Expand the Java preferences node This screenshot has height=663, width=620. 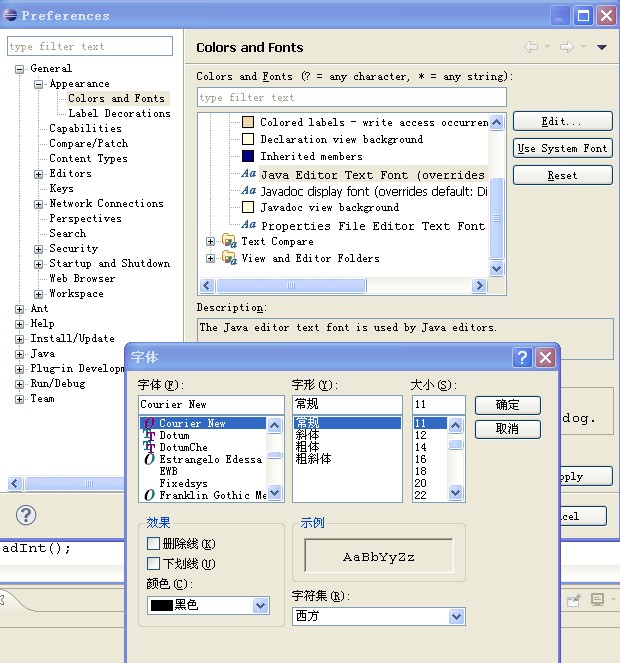(x=19, y=354)
